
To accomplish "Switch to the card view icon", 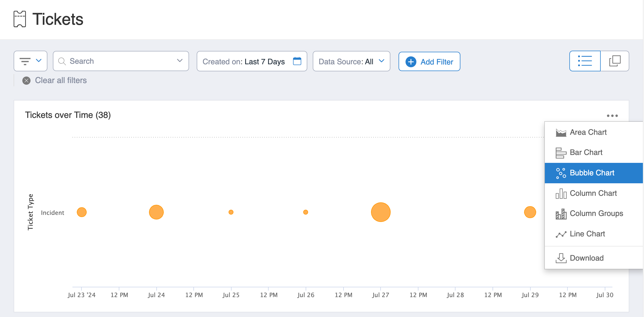I will point(615,61).
